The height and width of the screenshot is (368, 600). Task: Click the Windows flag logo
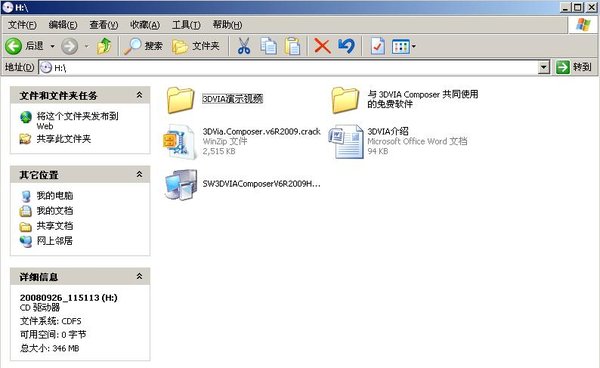[x=583, y=25]
